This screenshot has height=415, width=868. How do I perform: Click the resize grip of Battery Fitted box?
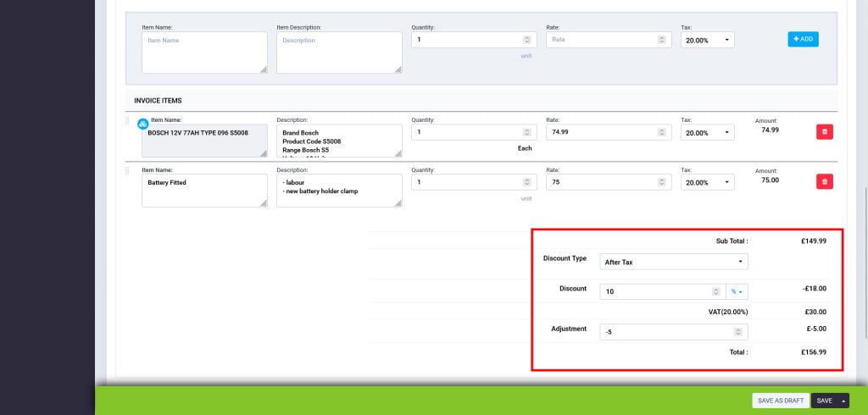(x=264, y=203)
